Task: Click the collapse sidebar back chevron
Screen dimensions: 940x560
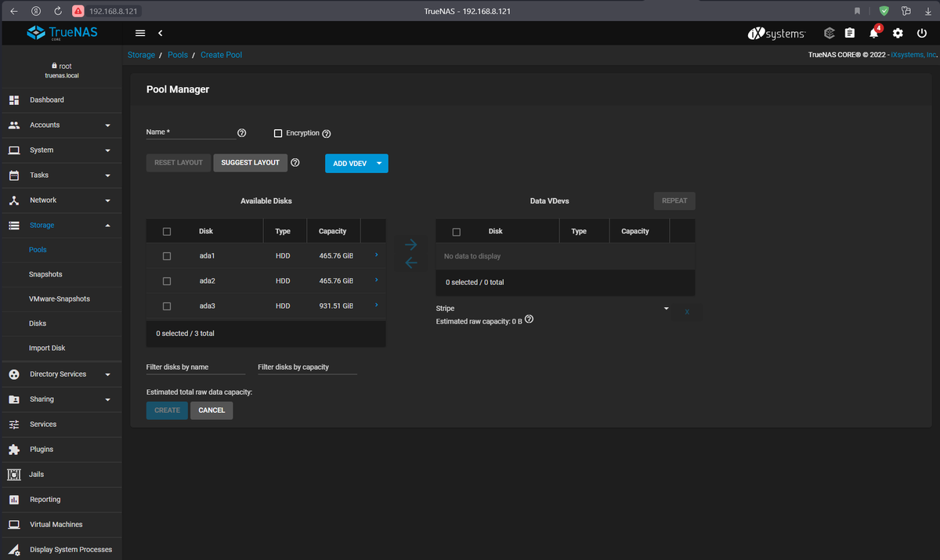Action: tap(160, 33)
